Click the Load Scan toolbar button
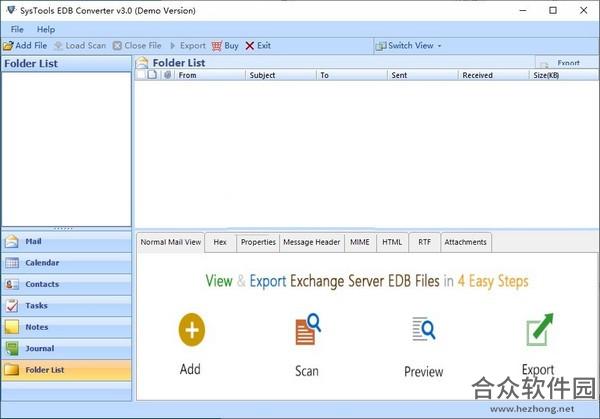This screenshot has width=600, height=419. [80, 46]
